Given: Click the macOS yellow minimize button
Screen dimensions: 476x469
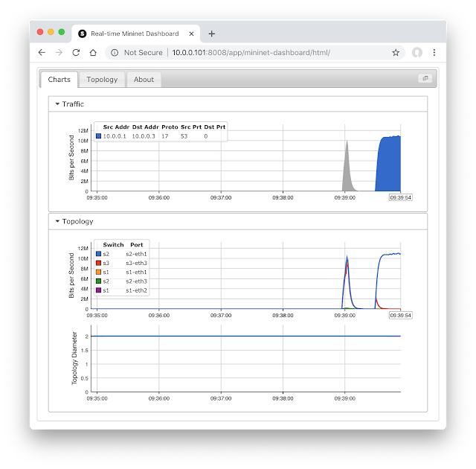Looking at the screenshot, I should pos(51,32).
